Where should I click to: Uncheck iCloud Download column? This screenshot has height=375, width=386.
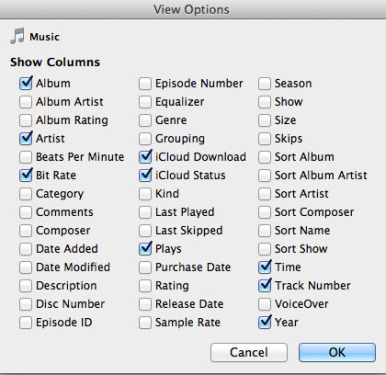click(x=145, y=157)
